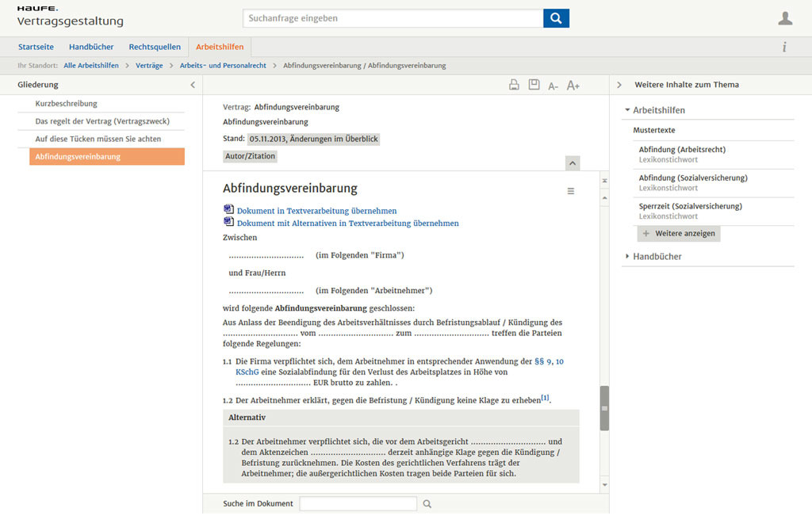Screen dimensions: 812x531
Task: Open the Handbücher navigation tab
Action: [x=91, y=47]
